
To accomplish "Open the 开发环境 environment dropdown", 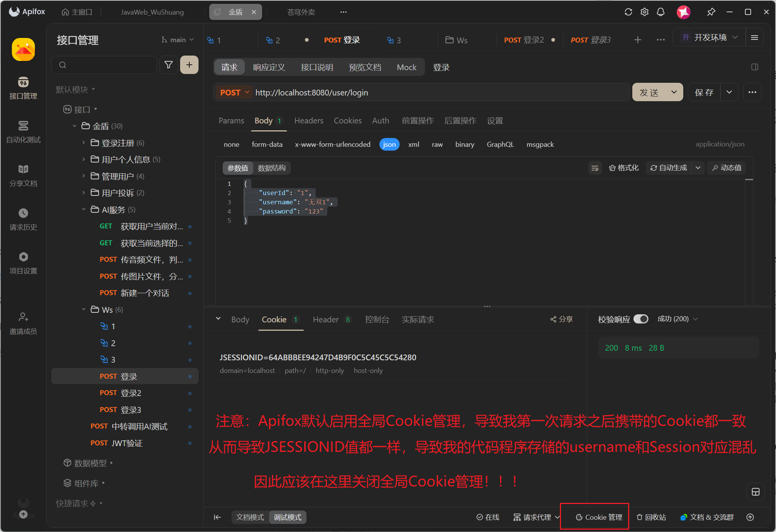I will click(709, 38).
